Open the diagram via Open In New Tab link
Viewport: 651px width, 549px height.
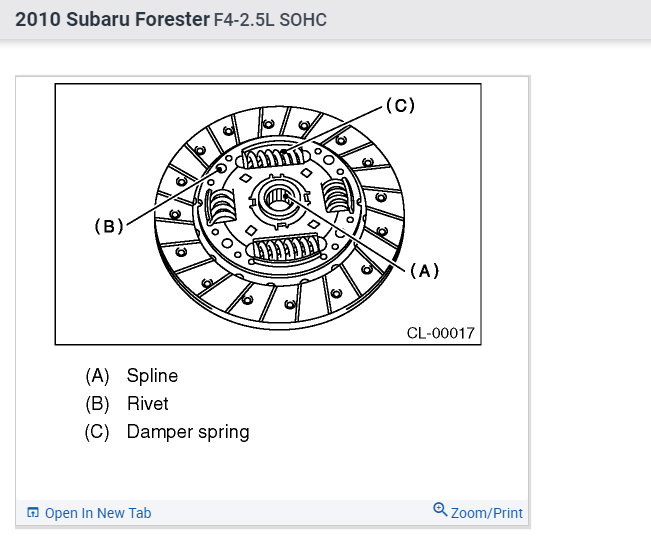(x=98, y=513)
